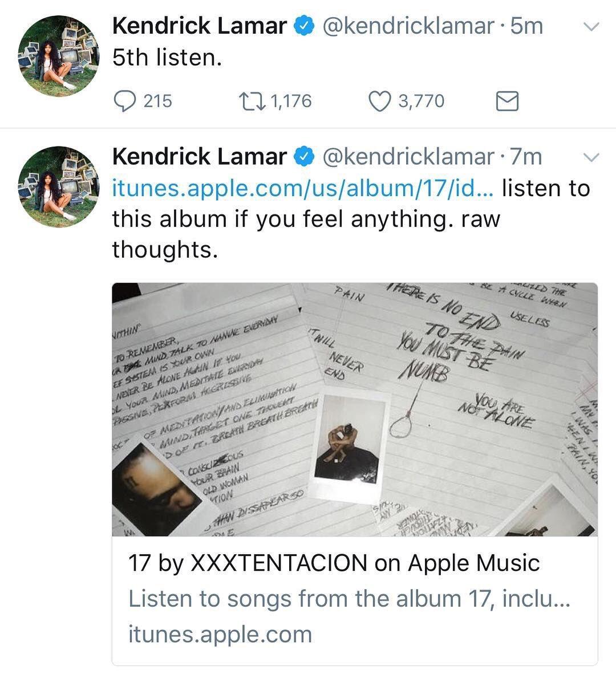The height and width of the screenshot is (678, 616).
Task: Click the verified badge on second tweet
Action: 304,157
